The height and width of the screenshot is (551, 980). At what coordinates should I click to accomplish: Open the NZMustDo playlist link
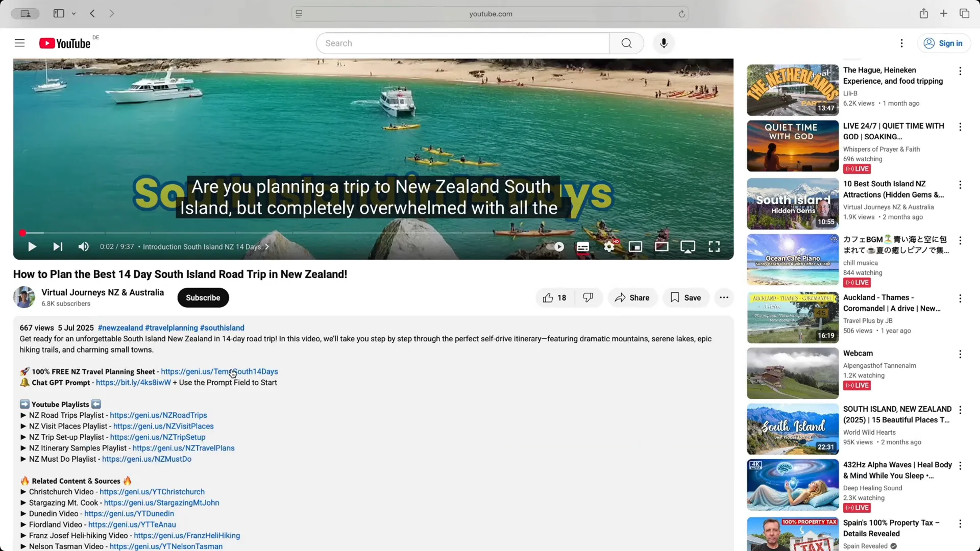coord(146,459)
